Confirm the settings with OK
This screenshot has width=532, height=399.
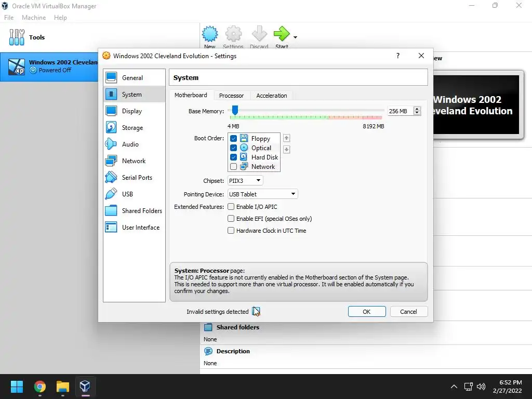367,312
